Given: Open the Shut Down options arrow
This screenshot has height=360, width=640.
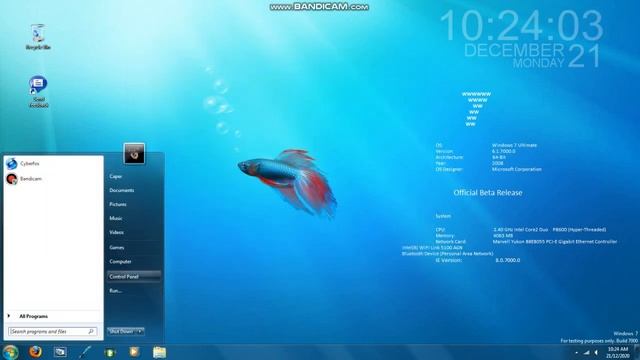Looking at the screenshot, I should (140, 331).
